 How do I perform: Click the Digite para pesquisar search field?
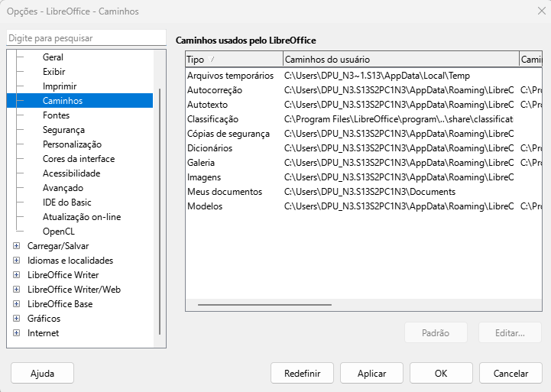[86, 38]
